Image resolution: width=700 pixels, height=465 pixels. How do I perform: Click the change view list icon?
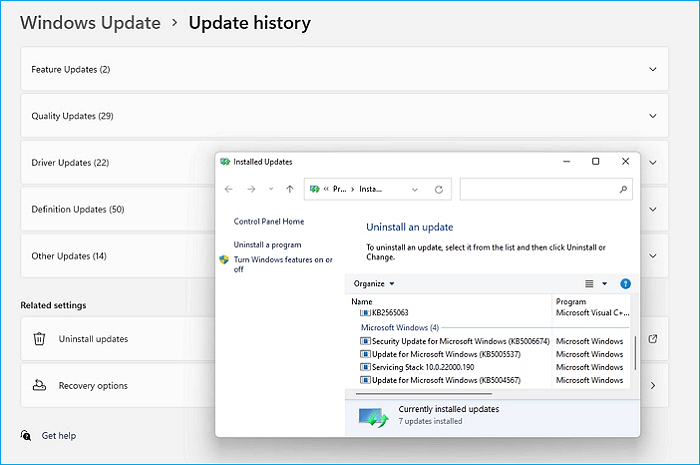[x=589, y=284]
